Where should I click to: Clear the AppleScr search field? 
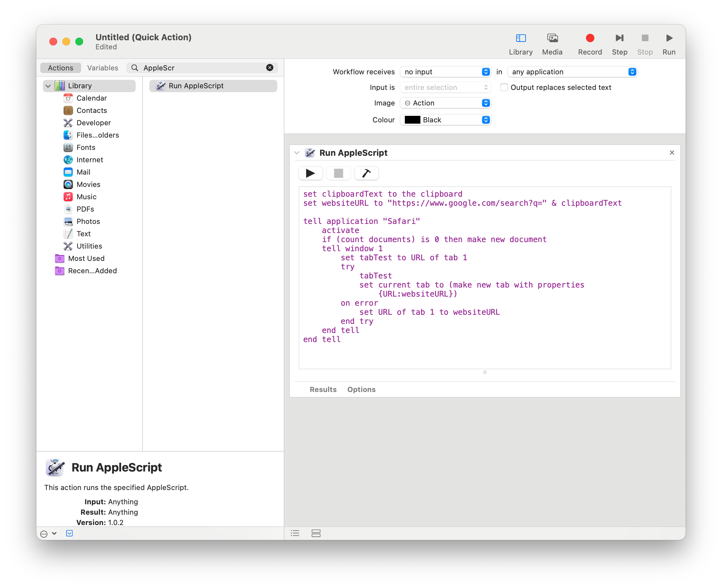coord(270,68)
